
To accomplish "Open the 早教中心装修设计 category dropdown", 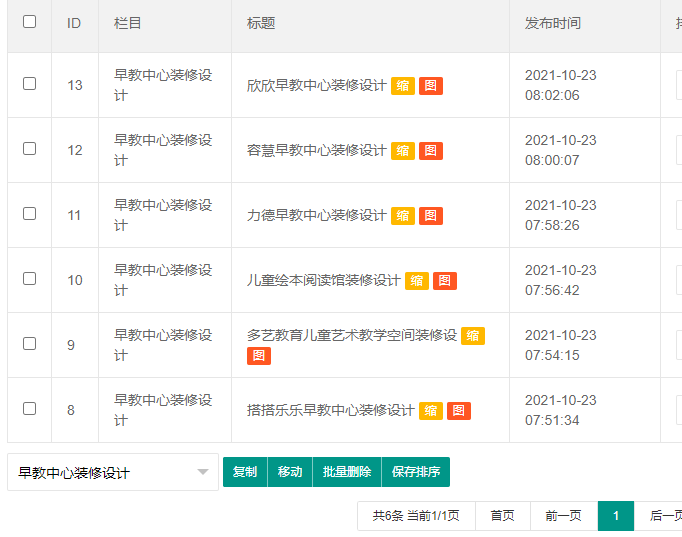I will pos(112,473).
